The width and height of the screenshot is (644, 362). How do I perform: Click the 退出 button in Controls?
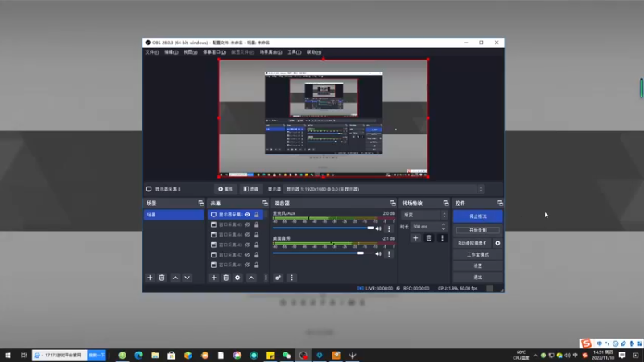click(x=477, y=278)
